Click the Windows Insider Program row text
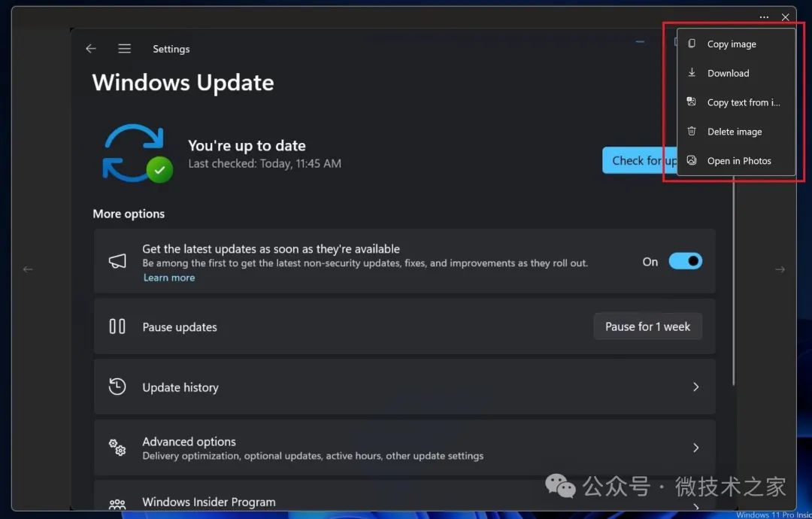The width and height of the screenshot is (812, 519). pos(209,502)
